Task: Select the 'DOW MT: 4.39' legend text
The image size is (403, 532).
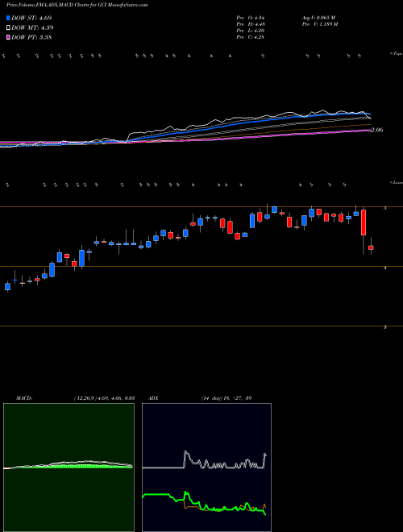Action: point(32,28)
